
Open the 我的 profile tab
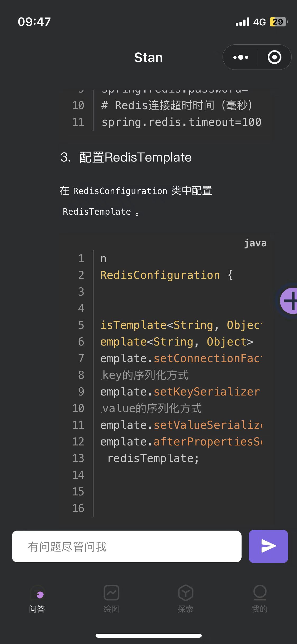pos(260,599)
